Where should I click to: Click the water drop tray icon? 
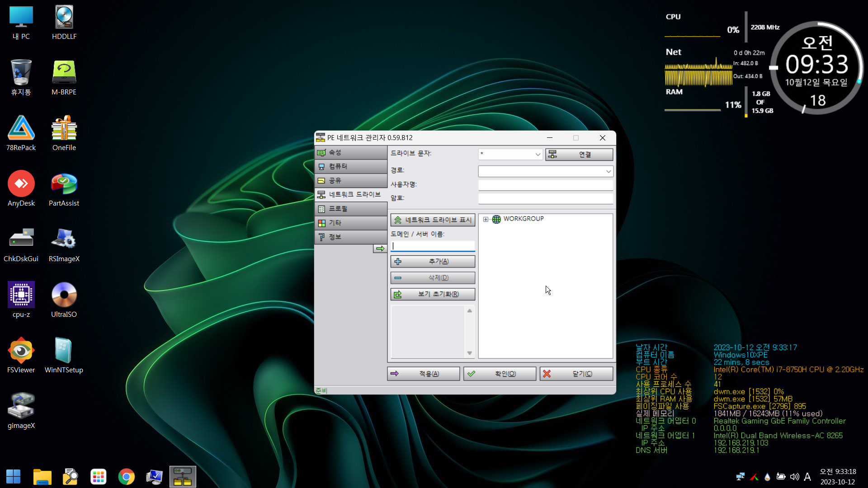767,477
